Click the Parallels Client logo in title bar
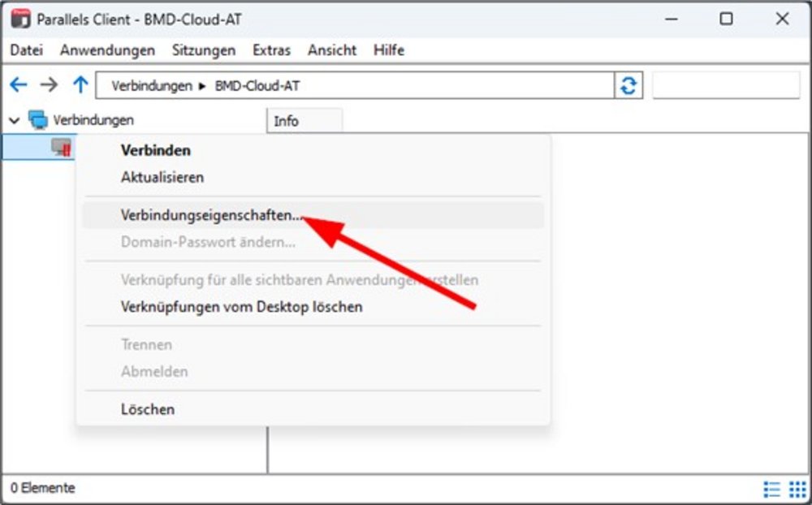812x505 pixels. [19, 19]
